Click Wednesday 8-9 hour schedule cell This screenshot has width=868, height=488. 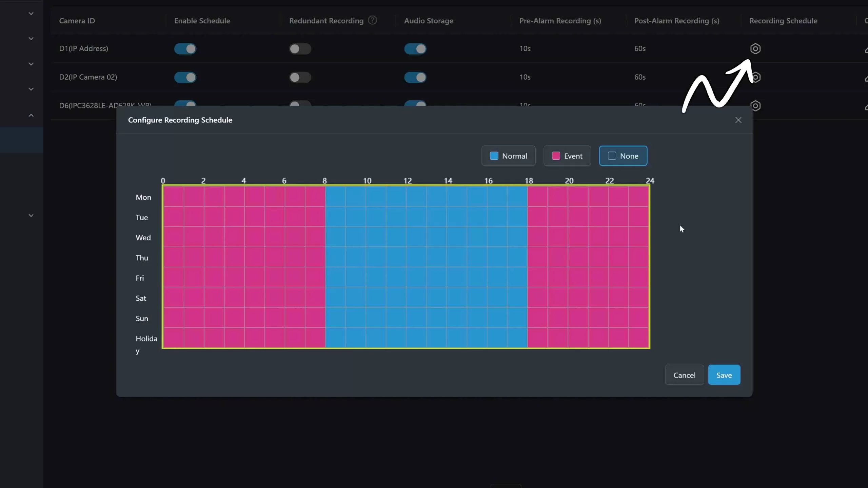[335, 237]
